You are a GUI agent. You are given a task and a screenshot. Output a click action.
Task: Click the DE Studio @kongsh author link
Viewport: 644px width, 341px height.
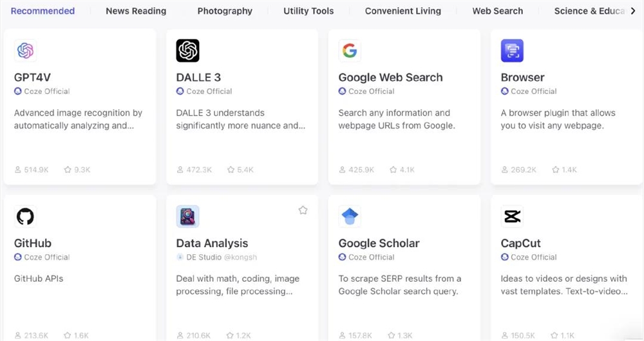point(222,257)
